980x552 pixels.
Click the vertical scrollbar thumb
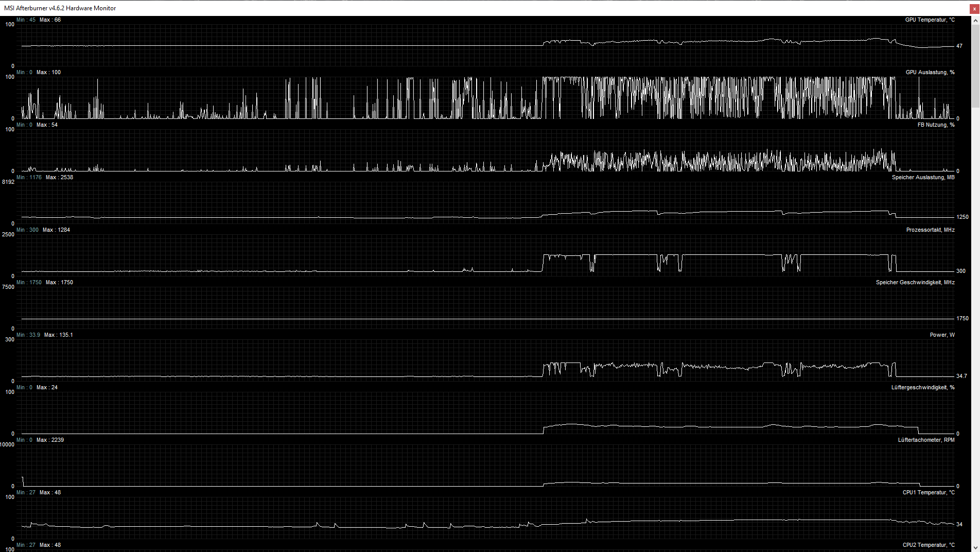tap(975, 66)
